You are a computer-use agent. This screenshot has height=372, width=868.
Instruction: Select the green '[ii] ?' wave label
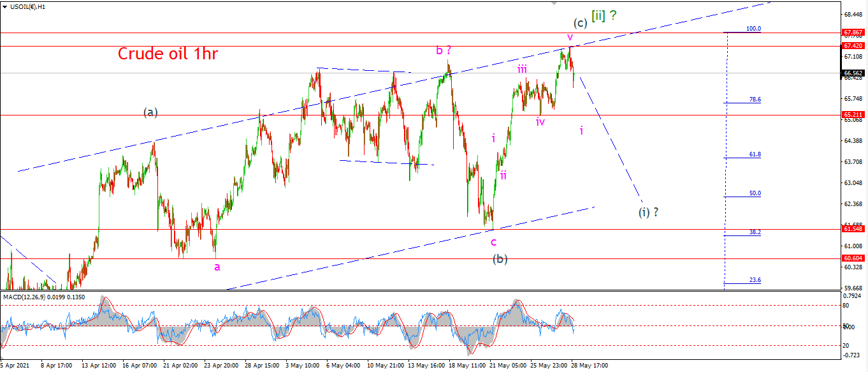coord(604,16)
